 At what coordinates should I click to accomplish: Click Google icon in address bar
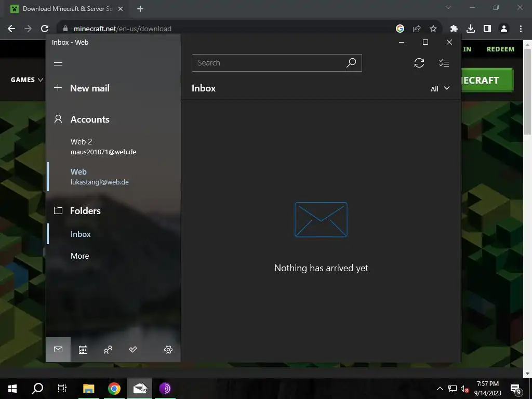point(400,29)
